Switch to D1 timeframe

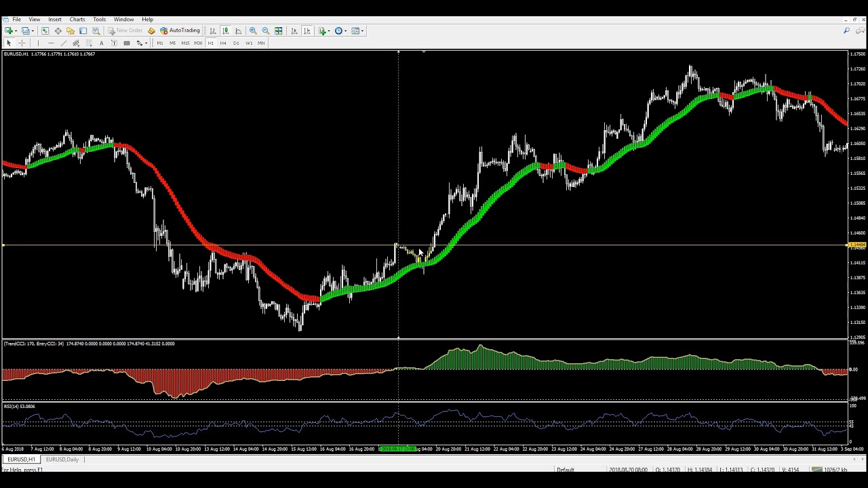coord(236,43)
